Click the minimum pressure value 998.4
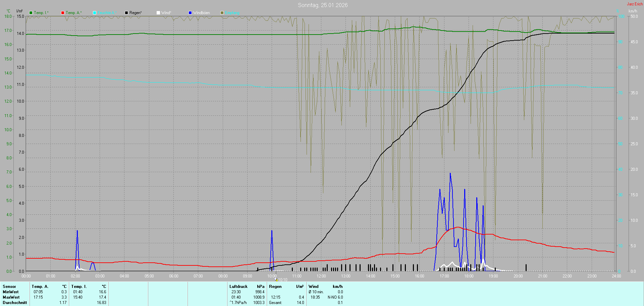This screenshot has height=306, width=644. tap(260, 292)
